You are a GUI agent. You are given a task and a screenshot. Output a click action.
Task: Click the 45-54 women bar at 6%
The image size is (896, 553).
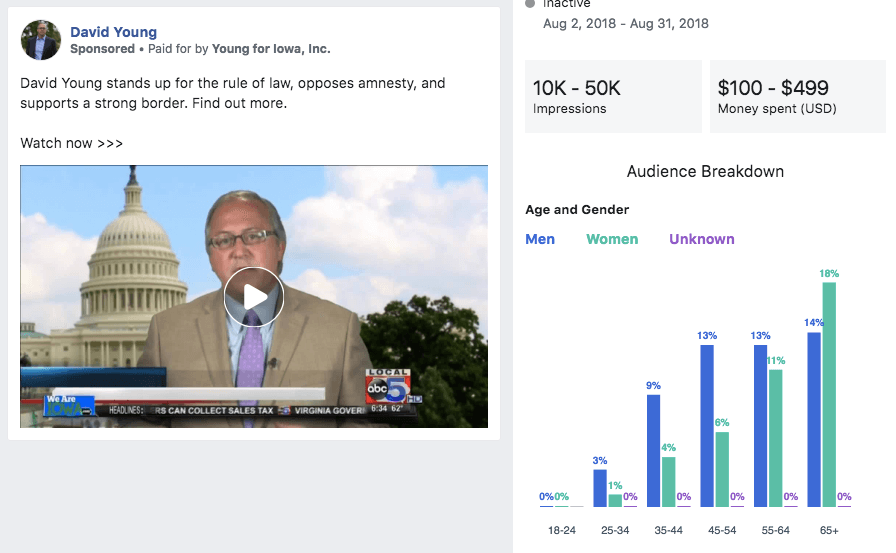point(723,470)
